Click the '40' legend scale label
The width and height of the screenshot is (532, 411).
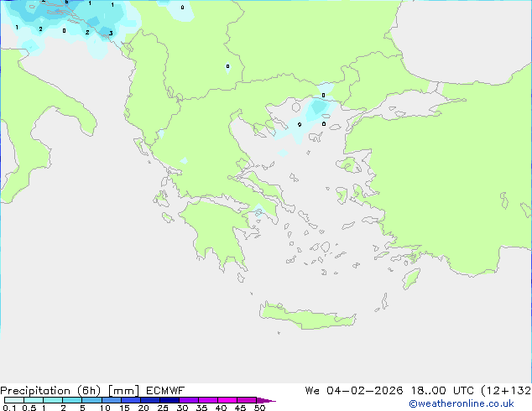[x=221, y=408]
